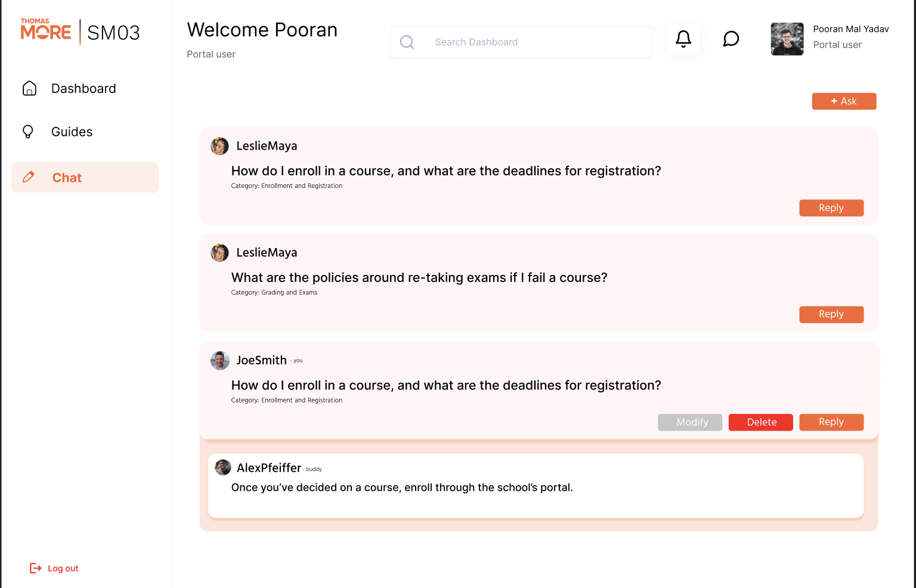
Task: Open the Dashboard menu item
Action: 83,88
